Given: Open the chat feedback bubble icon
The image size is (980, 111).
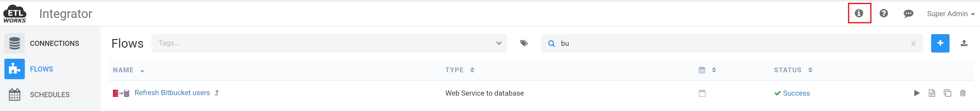Looking at the screenshot, I should (908, 14).
